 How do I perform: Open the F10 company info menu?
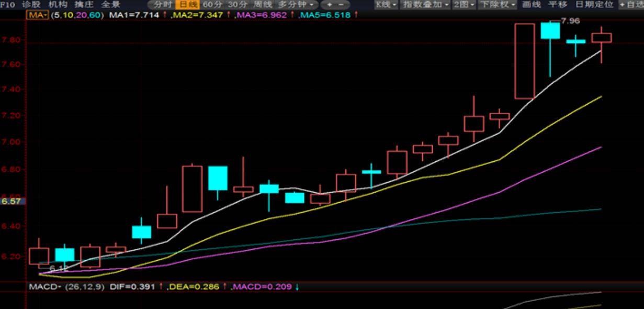[x=7, y=4]
